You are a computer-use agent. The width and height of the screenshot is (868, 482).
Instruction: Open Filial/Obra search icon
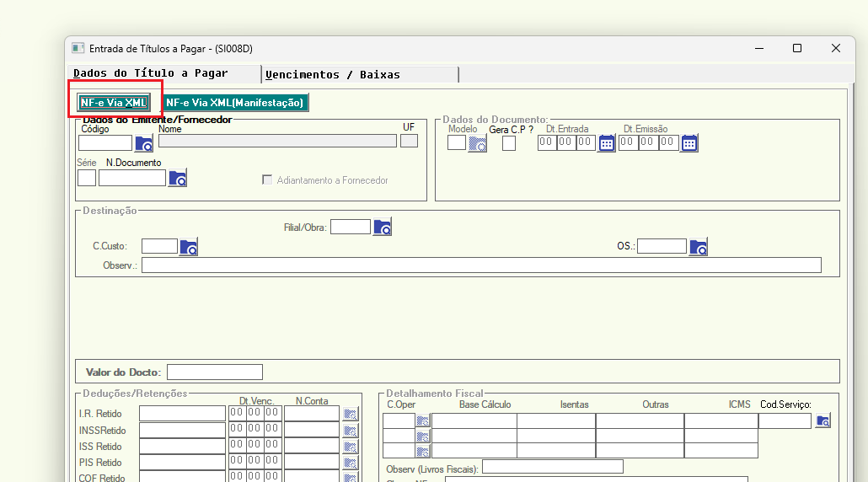pyautogui.click(x=383, y=227)
